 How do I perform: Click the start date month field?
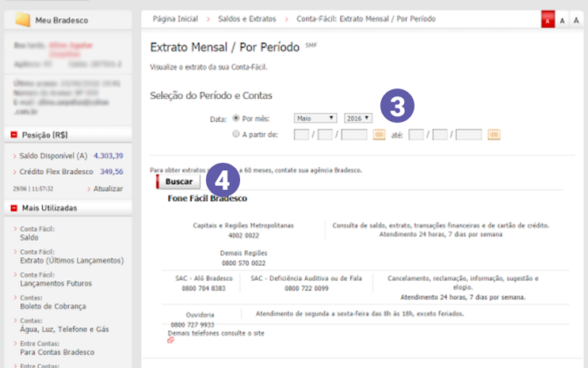click(325, 135)
